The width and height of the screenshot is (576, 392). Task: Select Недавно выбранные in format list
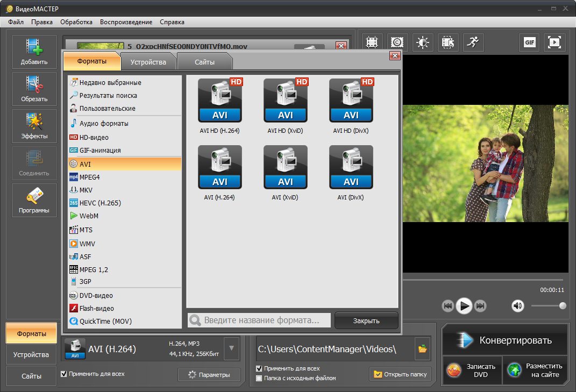pyautogui.click(x=125, y=82)
